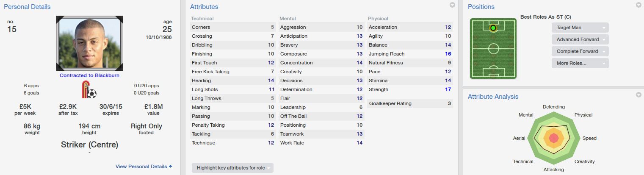
Task: Click the Goalkeeper Rating row
Action: [409, 103]
